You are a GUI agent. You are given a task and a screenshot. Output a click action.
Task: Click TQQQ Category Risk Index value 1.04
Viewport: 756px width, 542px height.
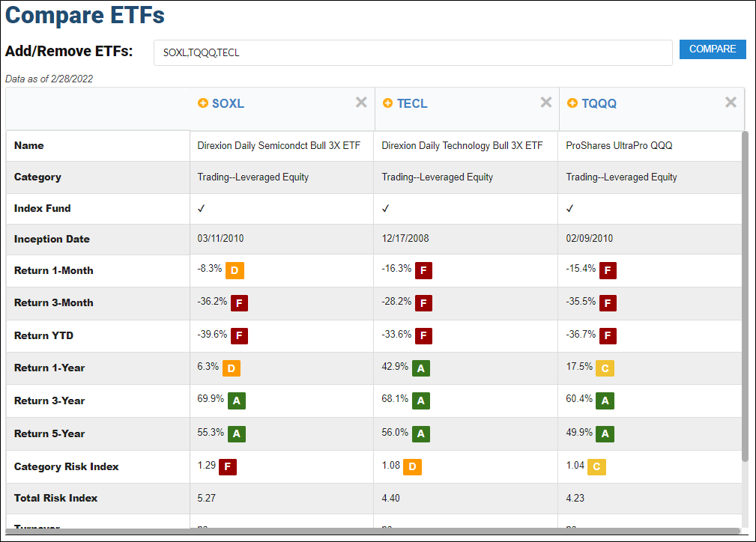point(575,466)
